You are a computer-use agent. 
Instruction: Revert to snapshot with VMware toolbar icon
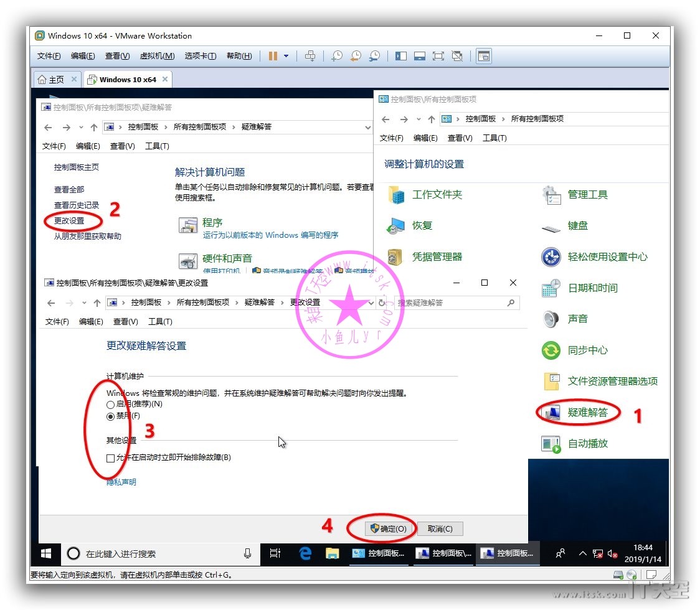[x=356, y=56]
